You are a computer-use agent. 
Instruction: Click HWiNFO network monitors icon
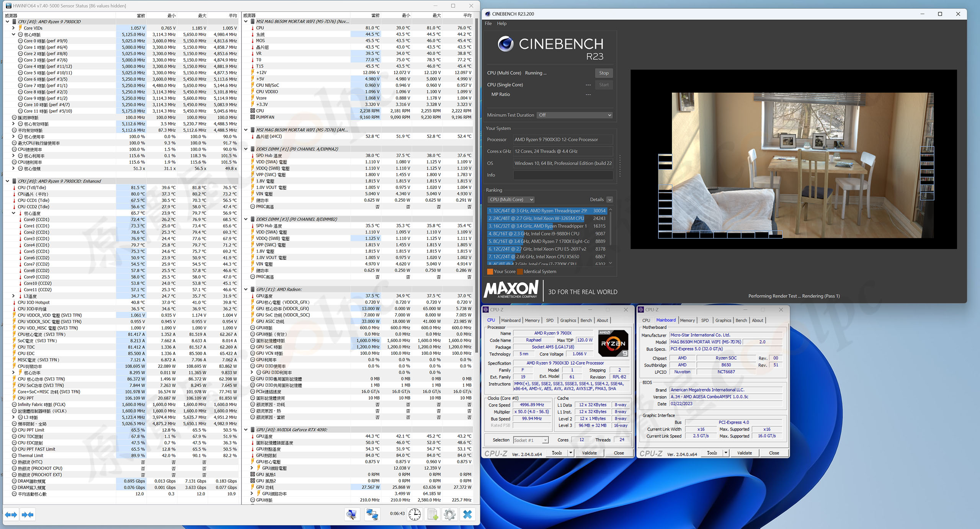(x=372, y=514)
